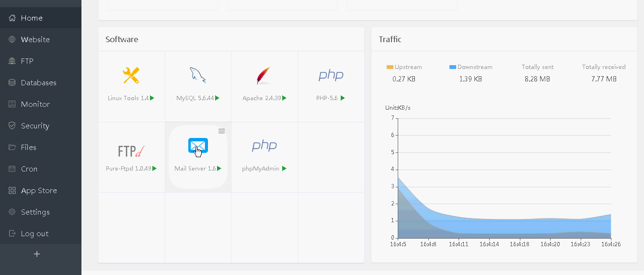
Task: Open the Pure-Ftpd logo icon
Action: (x=131, y=150)
